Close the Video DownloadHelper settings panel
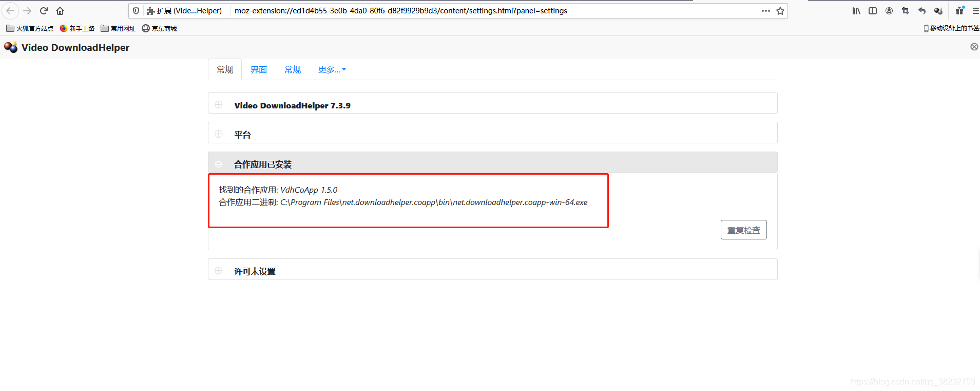Viewport: 980px width, 391px height. 974,47
